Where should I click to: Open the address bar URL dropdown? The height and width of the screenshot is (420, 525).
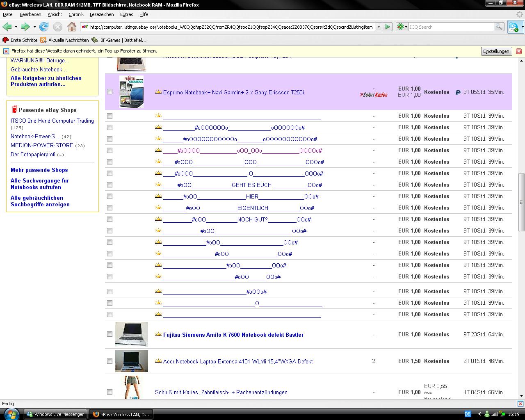point(379,27)
